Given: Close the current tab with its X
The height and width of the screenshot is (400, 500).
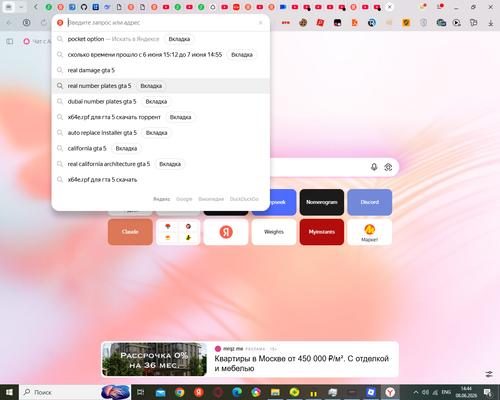Looking at the screenshot, I should pyautogui.click(x=389, y=7).
